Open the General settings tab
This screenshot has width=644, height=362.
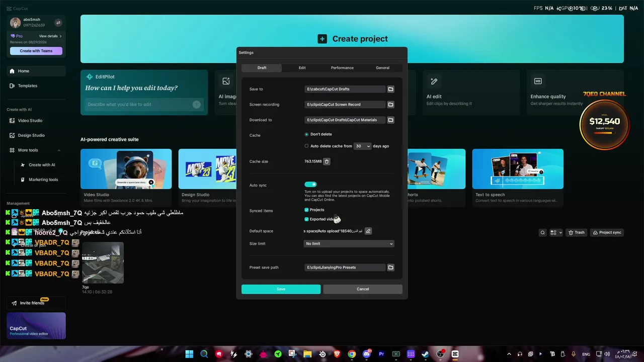point(382,68)
